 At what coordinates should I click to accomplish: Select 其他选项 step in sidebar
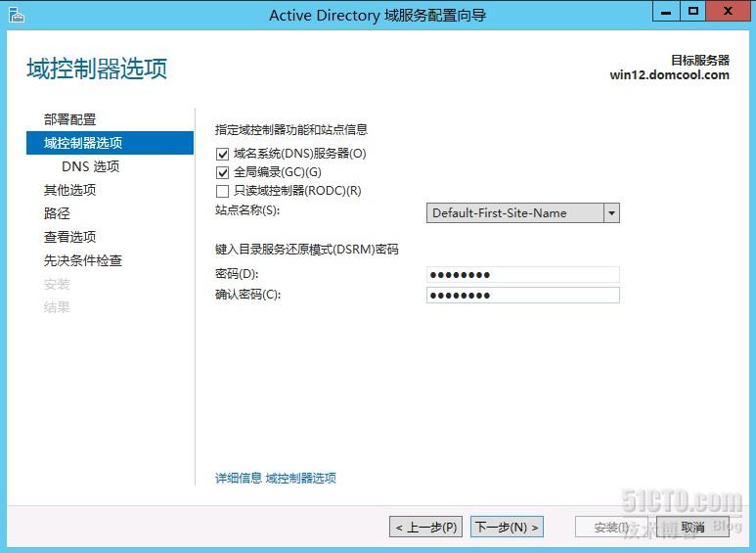(x=69, y=190)
